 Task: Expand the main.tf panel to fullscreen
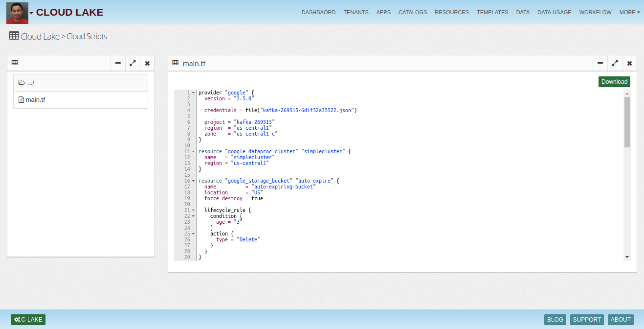[615, 63]
